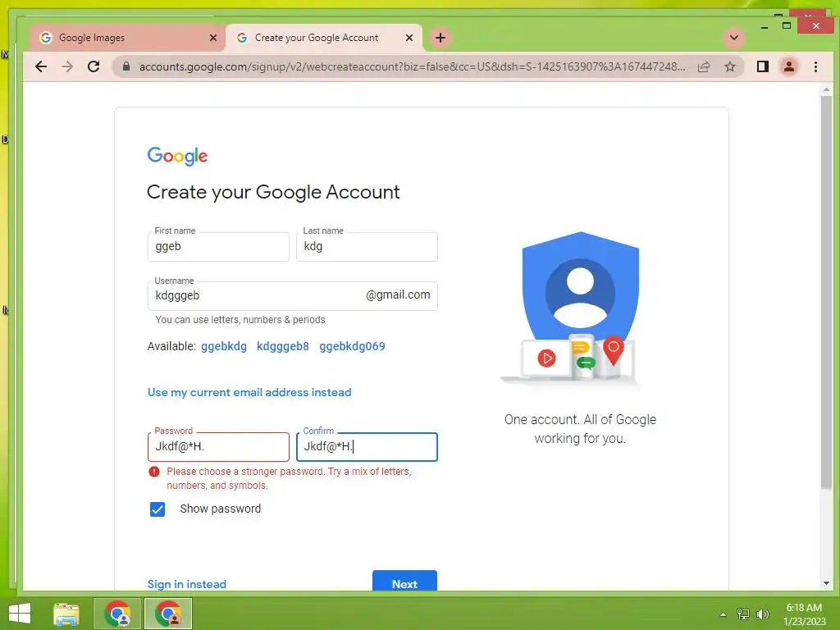Switch to first Chrome taskbar window
The image size is (840, 630).
point(118,614)
